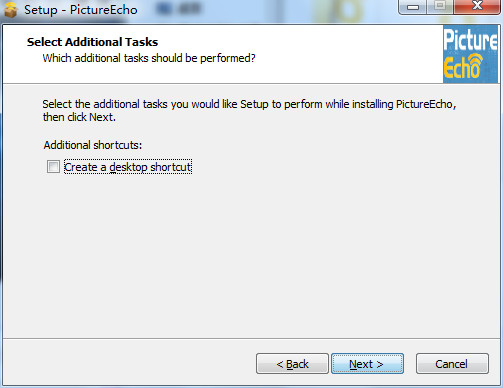Click the echo signal waves in the logo
The height and width of the screenshot is (388, 503).
[x=476, y=61]
